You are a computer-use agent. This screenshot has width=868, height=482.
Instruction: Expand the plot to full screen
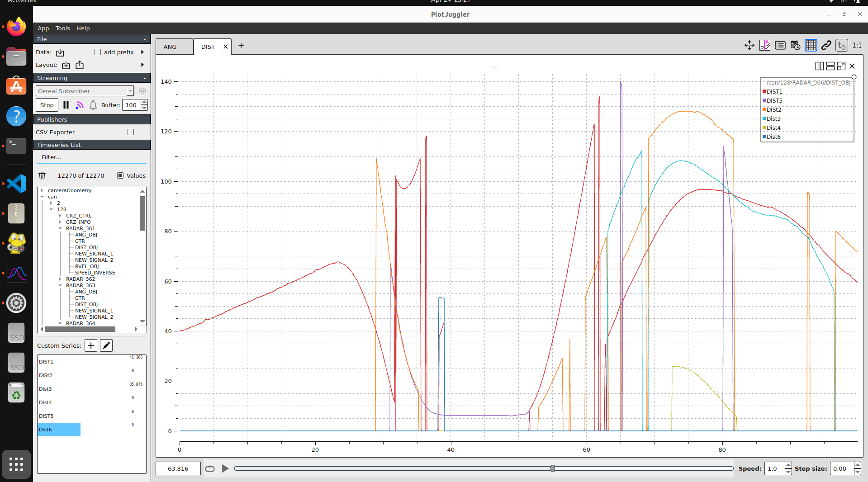[841, 66]
